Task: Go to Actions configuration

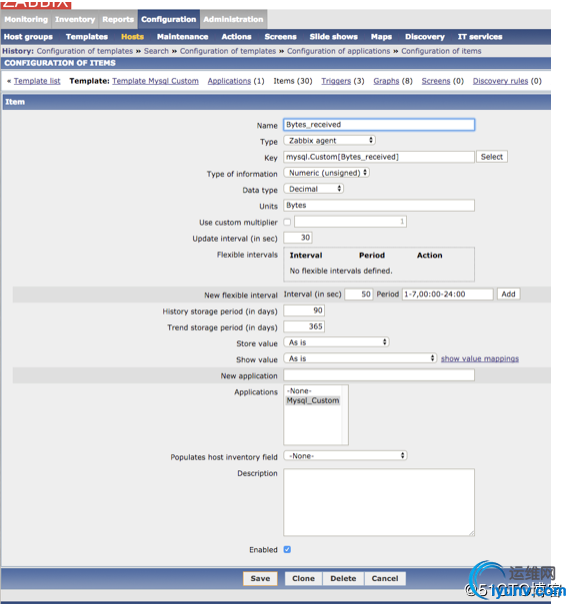Action: (x=236, y=37)
